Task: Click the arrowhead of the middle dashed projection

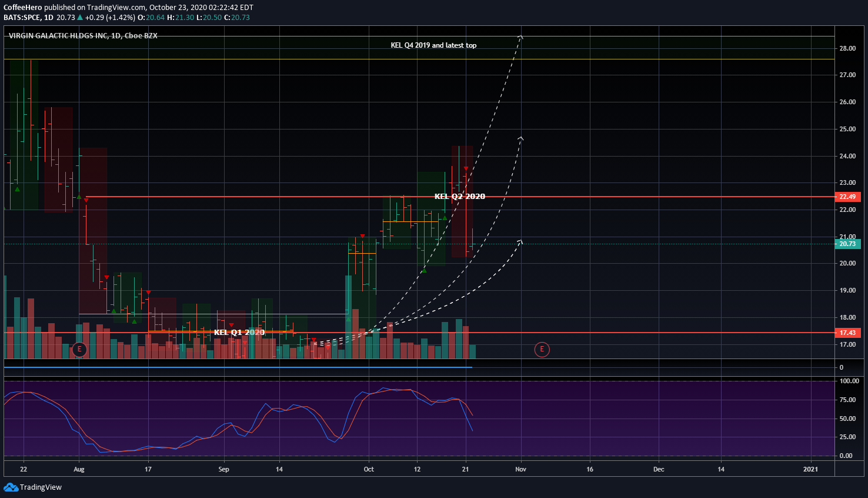Action: [x=520, y=138]
